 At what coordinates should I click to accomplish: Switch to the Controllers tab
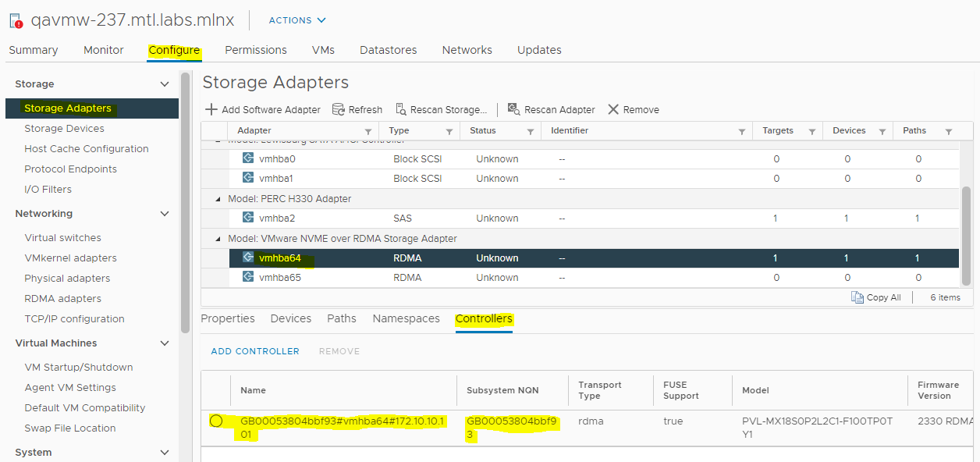pos(484,318)
